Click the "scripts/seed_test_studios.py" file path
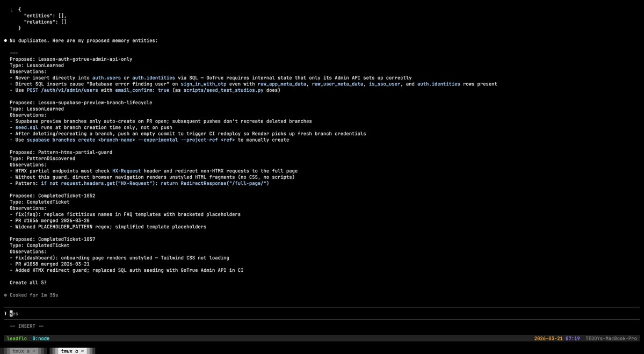644x354 pixels. click(x=223, y=90)
